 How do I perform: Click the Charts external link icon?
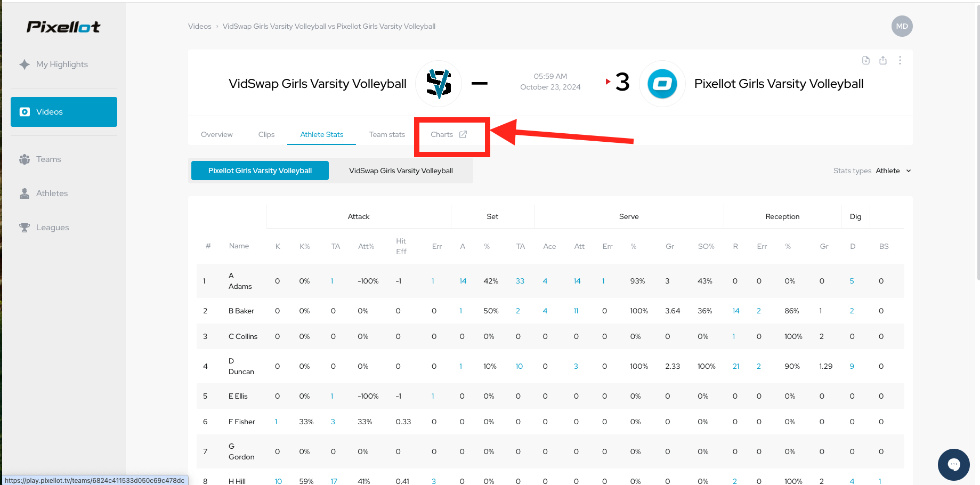pyautogui.click(x=463, y=134)
